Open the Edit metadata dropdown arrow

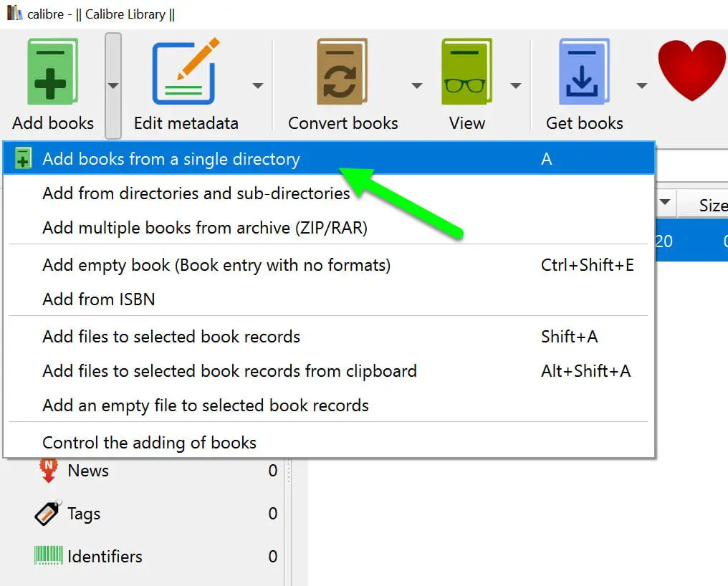[258, 86]
